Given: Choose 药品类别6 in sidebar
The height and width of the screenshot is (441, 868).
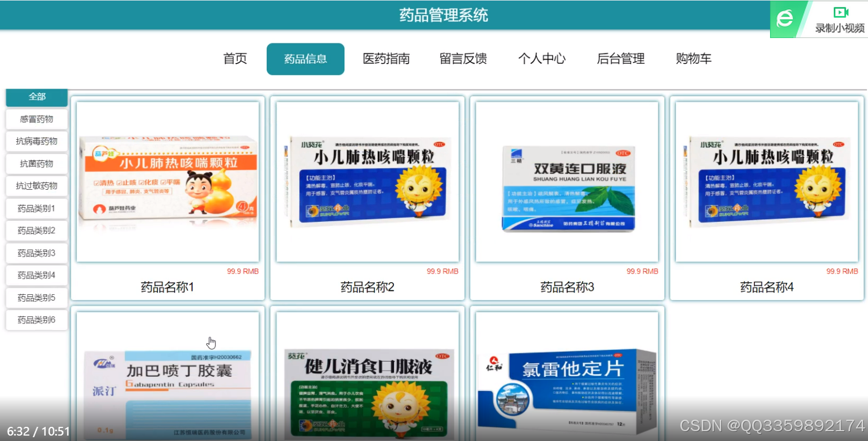Looking at the screenshot, I should [37, 320].
